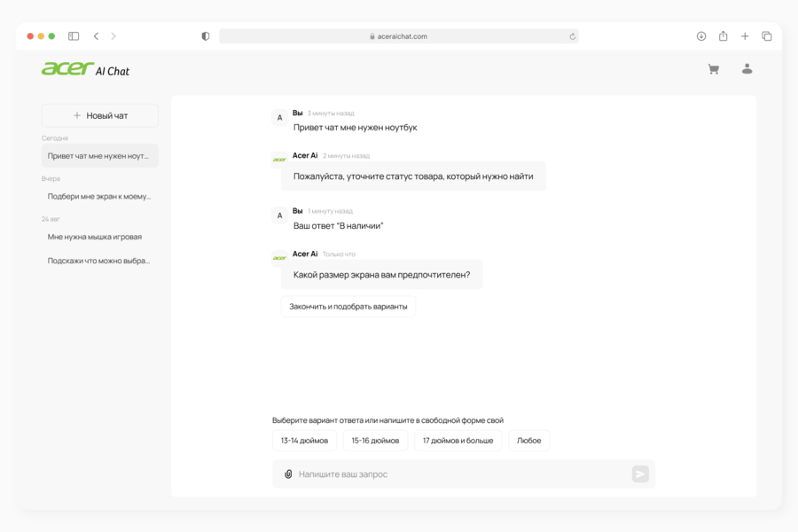The height and width of the screenshot is (532, 798).
Task: Click message 'Какой размер экрана вам предпочтителен?'
Action: [381, 274]
